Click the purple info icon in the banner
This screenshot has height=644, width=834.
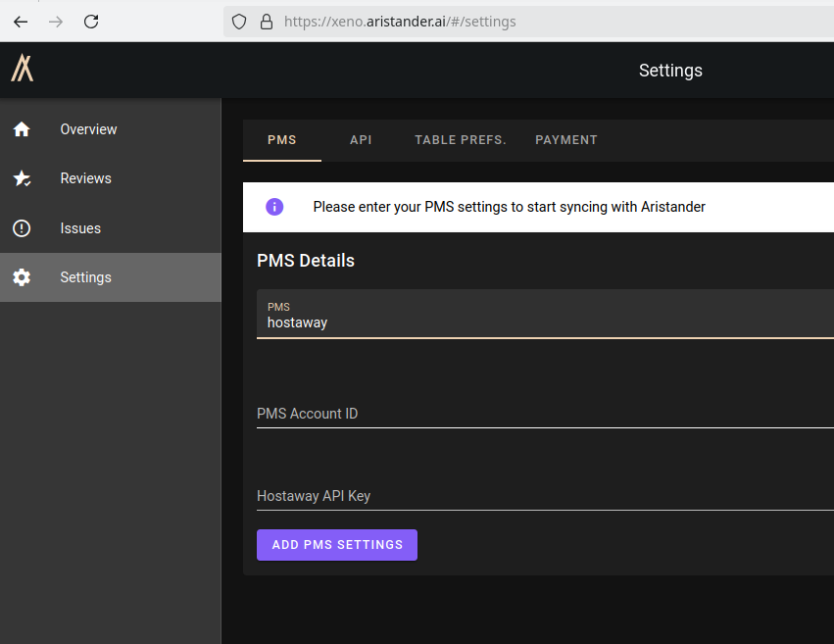[274, 207]
